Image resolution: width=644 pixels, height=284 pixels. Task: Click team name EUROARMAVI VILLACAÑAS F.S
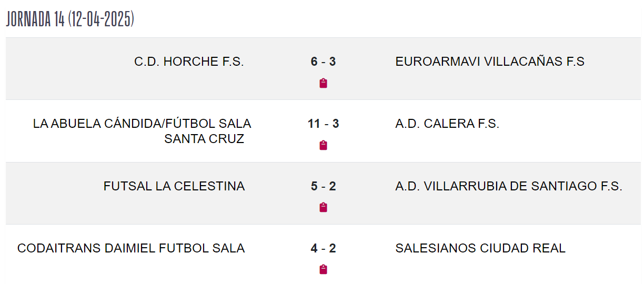point(490,62)
